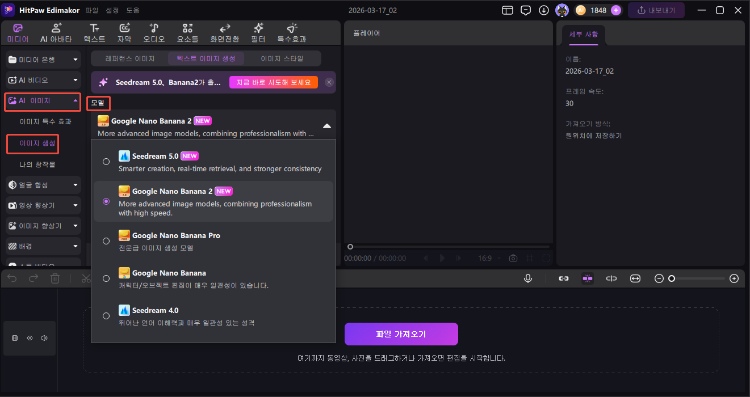
Task: Click the 파일 가져오기 (Import File) button
Action: (x=401, y=334)
